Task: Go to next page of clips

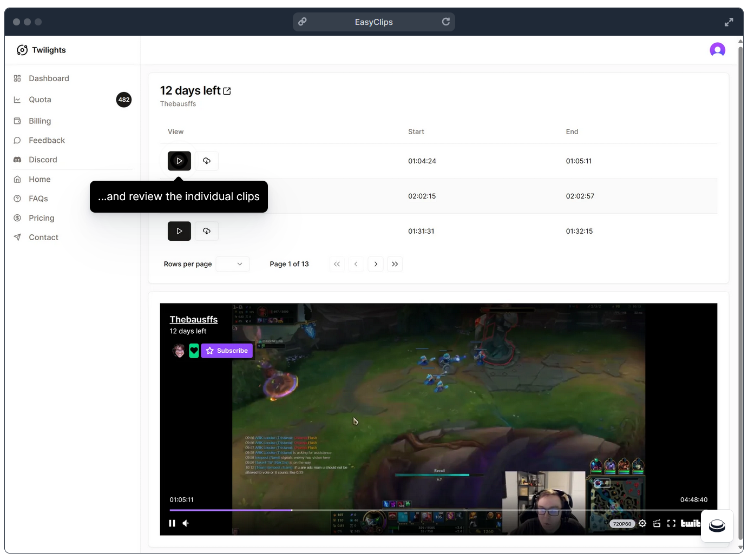Action: pos(376,264)
